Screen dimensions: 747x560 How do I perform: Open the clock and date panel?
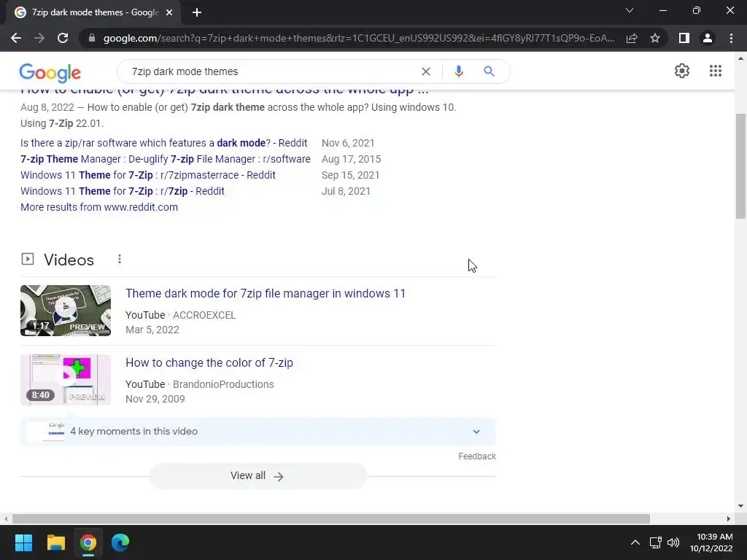(x=711, y=542)
